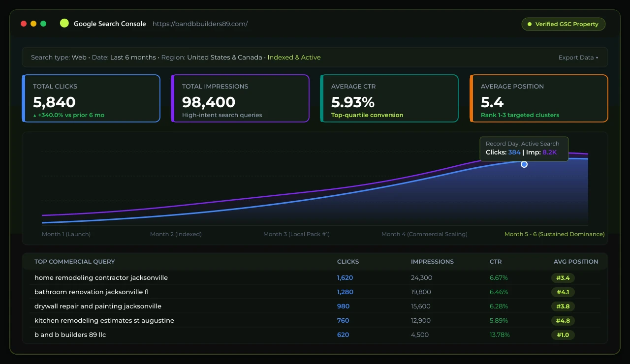The height and width of the screenshot is (364, 630).
Task: Click the Month 1 (Launch) axis label
Action: point(66,234)
